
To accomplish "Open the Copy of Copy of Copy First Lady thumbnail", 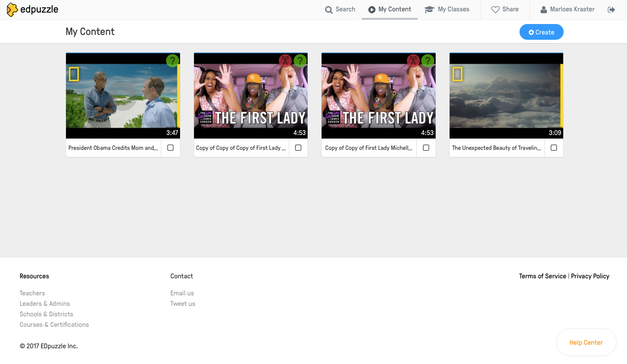I will [x=251, y=96].
